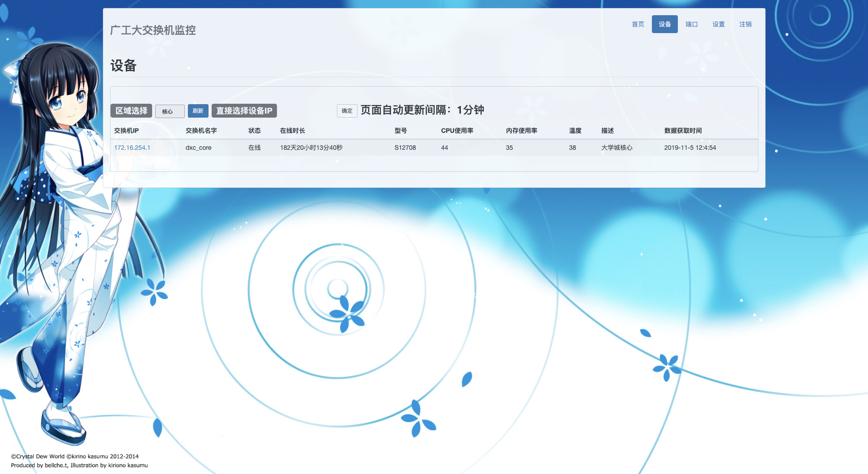Screen dimensions: 868x474
Task: Select the 设备 navigation tab
Action: pyautogui.click(x=664, y=24)
